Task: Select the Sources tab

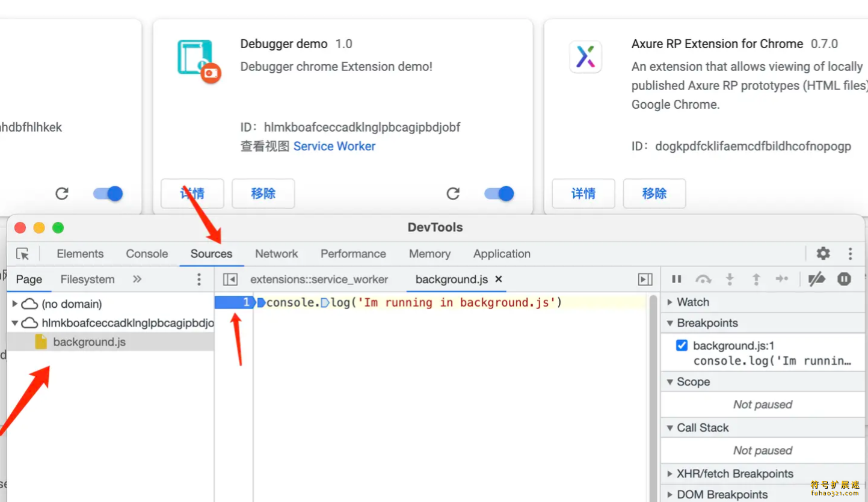Action: tap(211, 254)
